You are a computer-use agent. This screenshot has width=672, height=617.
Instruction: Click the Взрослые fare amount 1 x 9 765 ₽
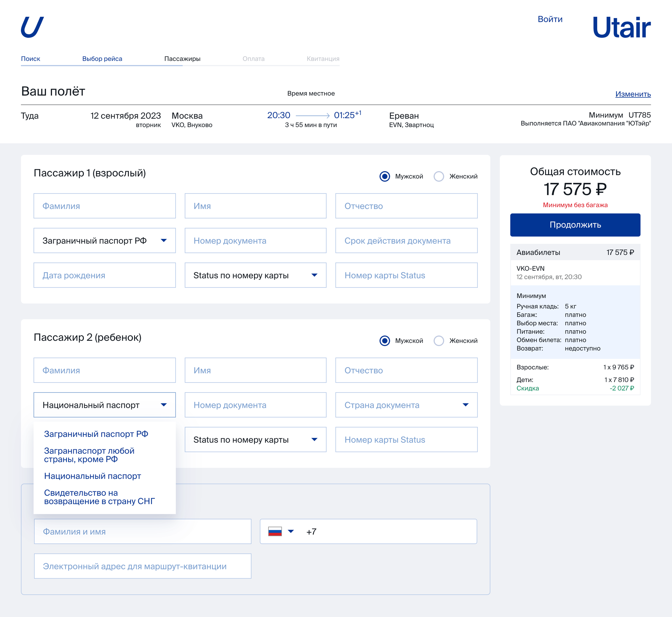point(619,367)
